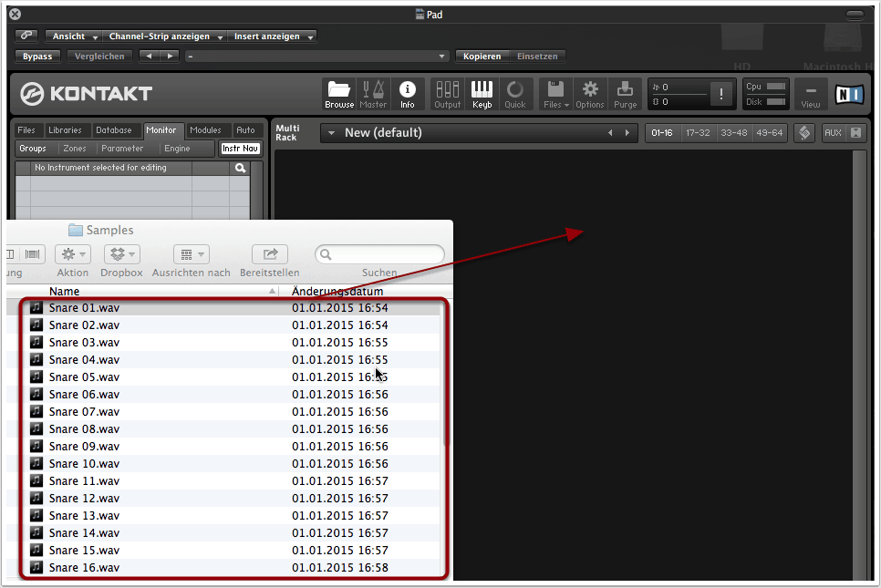Image resolution: width=881 pixels, height=588 pixels.
Task: Click the Finder Suchen search field
Action: [x=381, y=255]
